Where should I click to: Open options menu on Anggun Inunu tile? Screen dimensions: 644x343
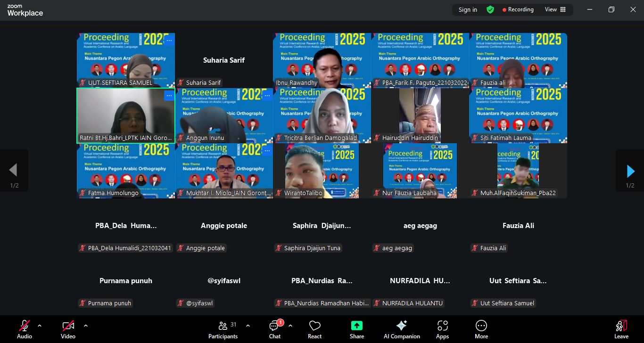point(267,96)
